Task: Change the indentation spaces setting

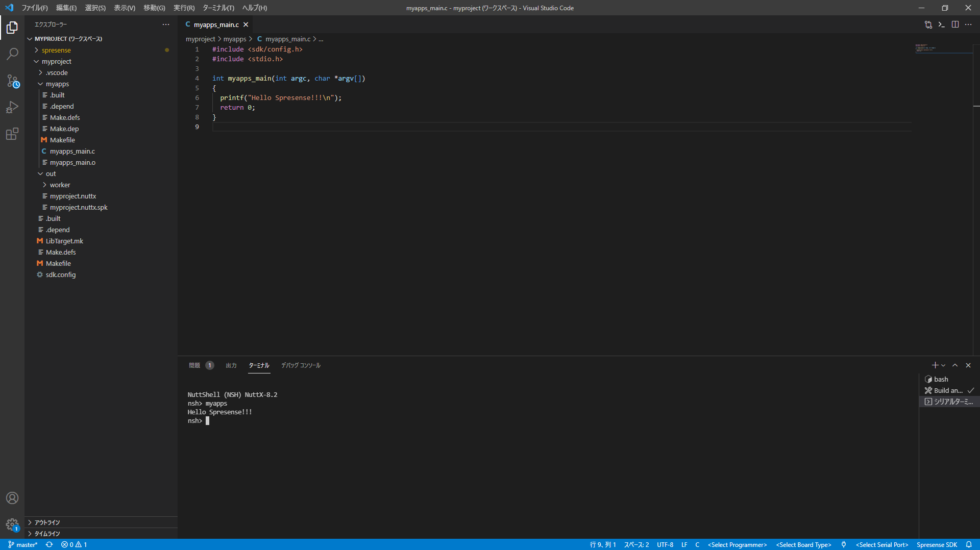Action: pyautogui.click(x=636, y=544)
